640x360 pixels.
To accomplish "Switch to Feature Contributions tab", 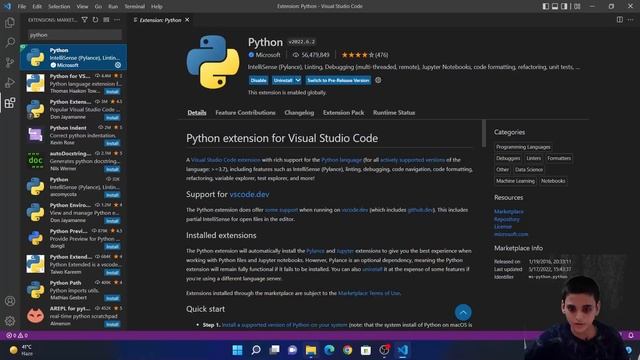I will 245,113.
